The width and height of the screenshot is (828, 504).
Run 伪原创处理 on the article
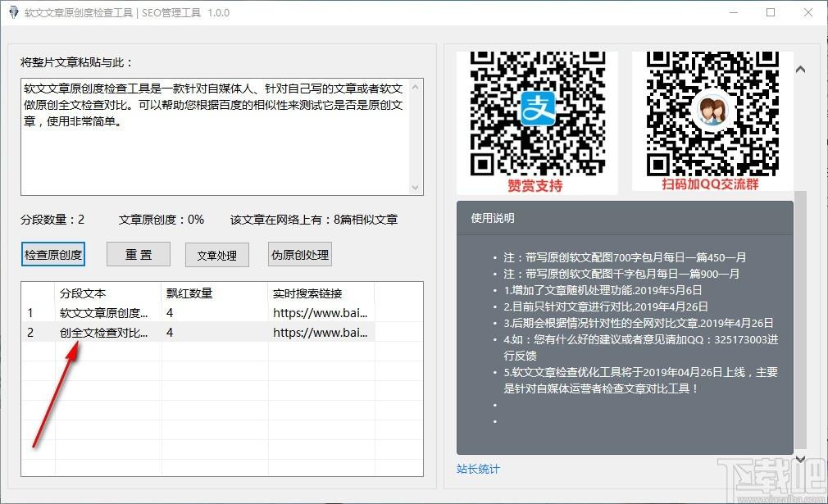point(300,255)
